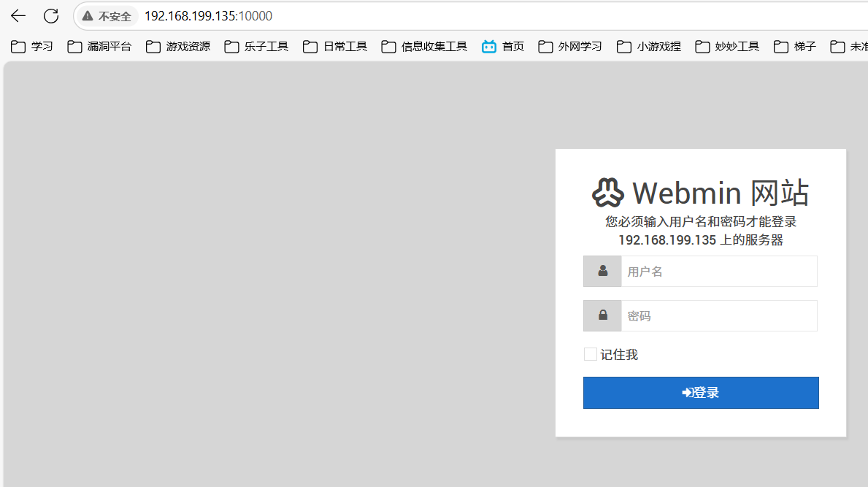This screenshot has height=487, width=868.
Task: Click the user icon beside the username field
Action: [602, 271]
